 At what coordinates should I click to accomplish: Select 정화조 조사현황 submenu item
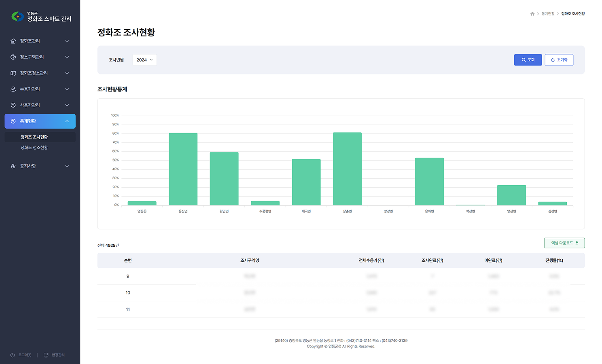(34, 137)
